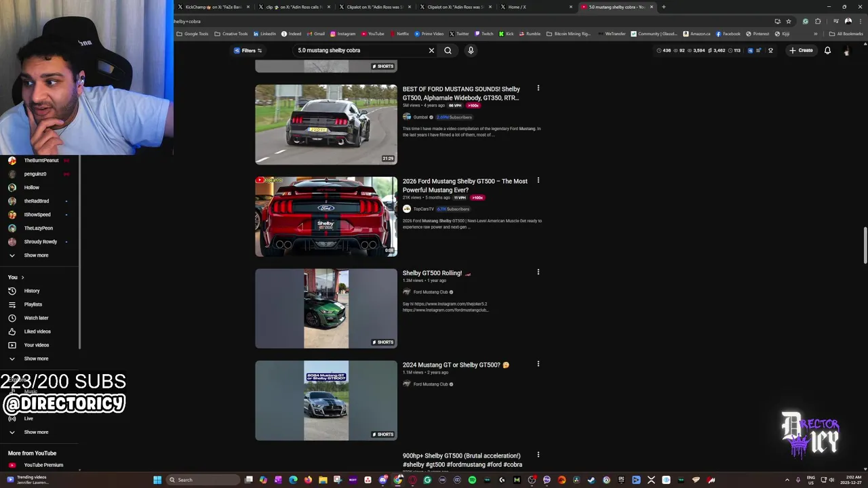The image size is (868, 488).
Task: Move the YouTube page scrollbar thumb
Action: click(x=865, y=247)
